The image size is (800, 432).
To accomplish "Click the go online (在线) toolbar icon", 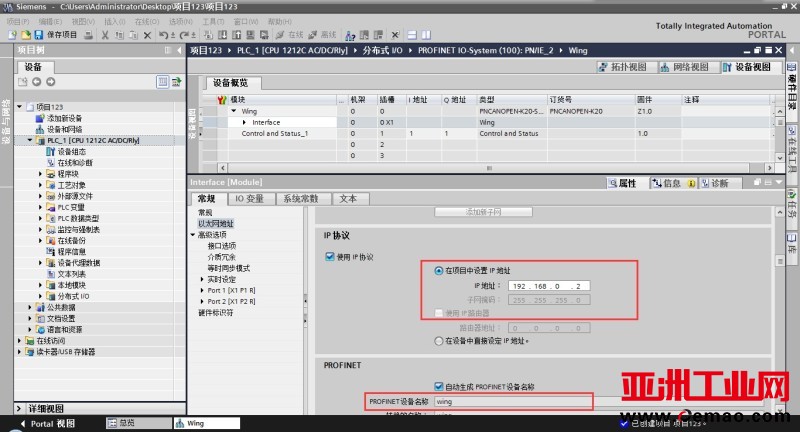I will click(289, 35).
